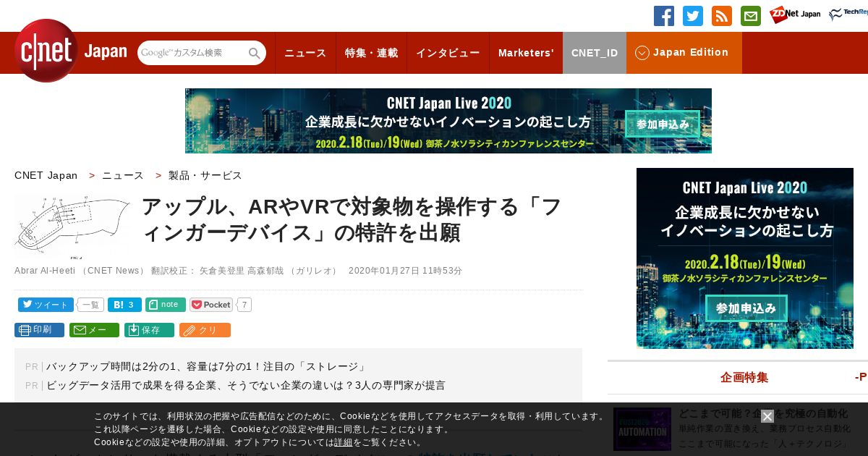Select the 企画特集 tab

(x=744, y=377)
